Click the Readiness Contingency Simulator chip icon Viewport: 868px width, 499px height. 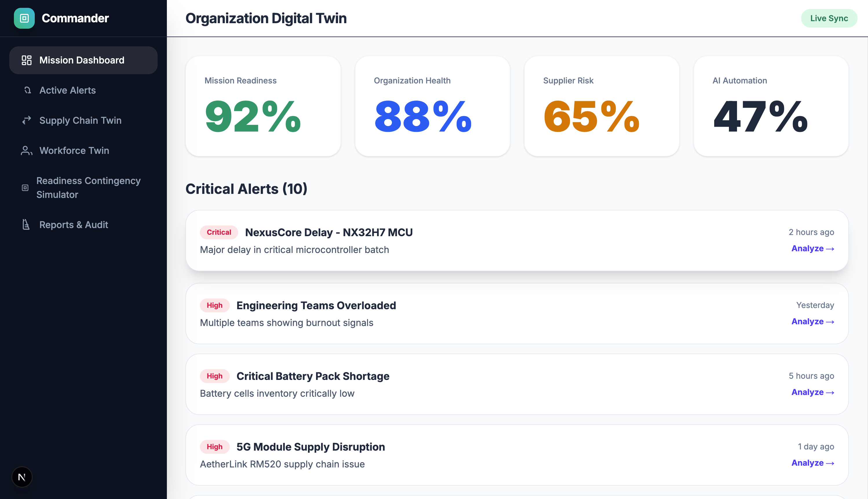click(x=25, y=187)
